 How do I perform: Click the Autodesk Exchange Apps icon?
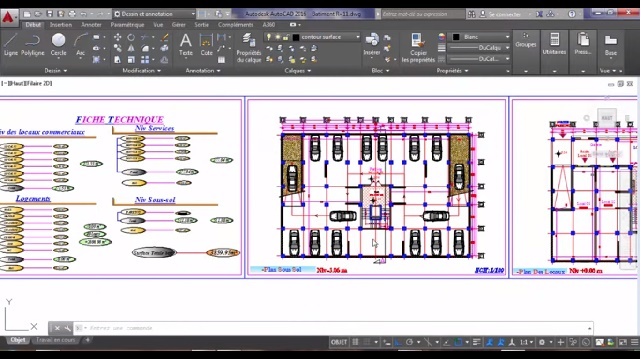pos(539,14)
